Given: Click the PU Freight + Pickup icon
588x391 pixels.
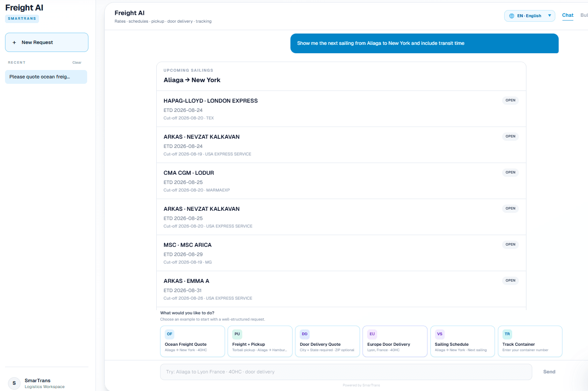Looking at the screenshot, I should 237,334.
